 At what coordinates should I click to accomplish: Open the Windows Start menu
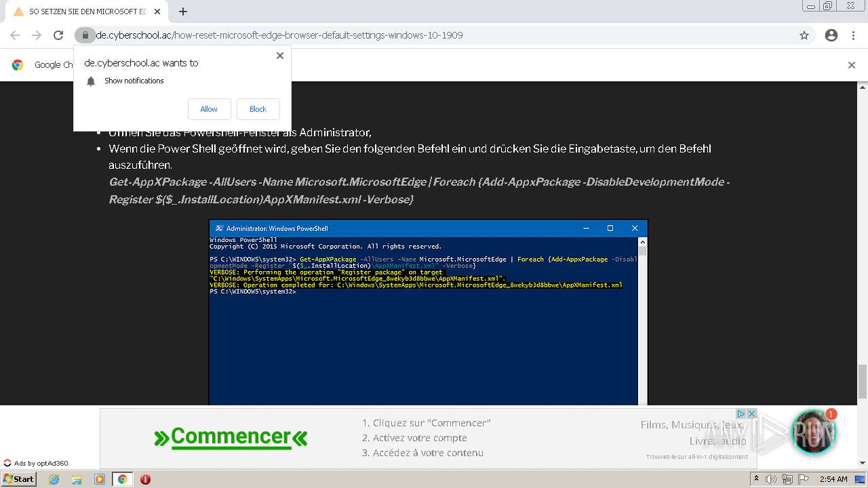[x=18, y=479]
